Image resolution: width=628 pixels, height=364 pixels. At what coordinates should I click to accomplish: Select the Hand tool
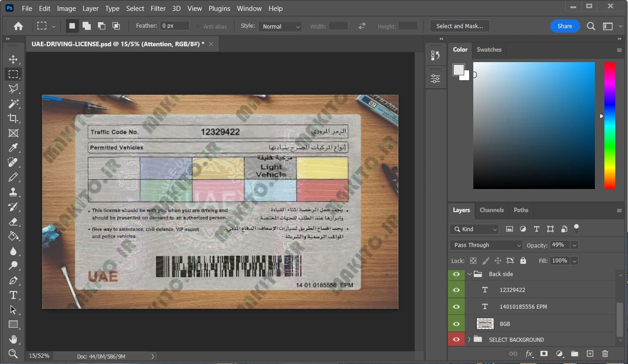click(x=13, y=339)
